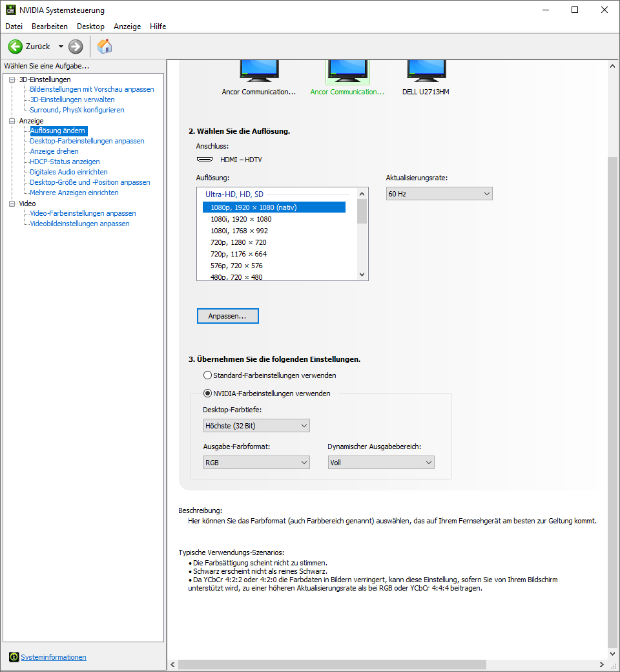The width and height of the screenshot is (620, 672).
Task: Open Surround, PhysX konfigurieren
Action: click(x=77, y=110)
